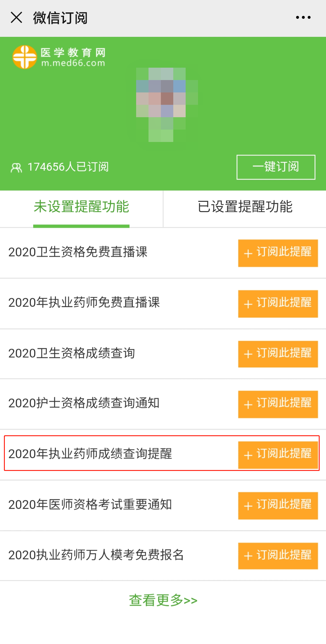
Task: Subscribe to 2020护士资格成绩查询通知 reminder
Action: click(x=278, y=404)
